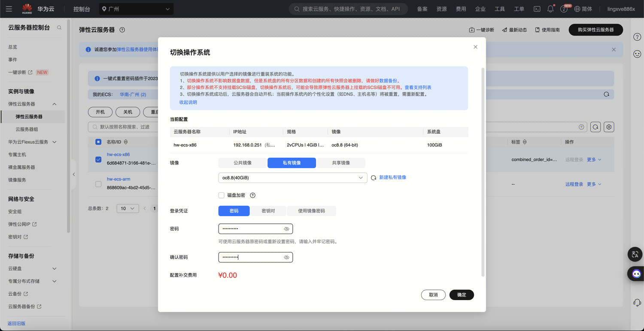The height and width of the screenshot is (331, 644).
Task: Select the 公共镜像 tab
Action: (x=243, y=163)
